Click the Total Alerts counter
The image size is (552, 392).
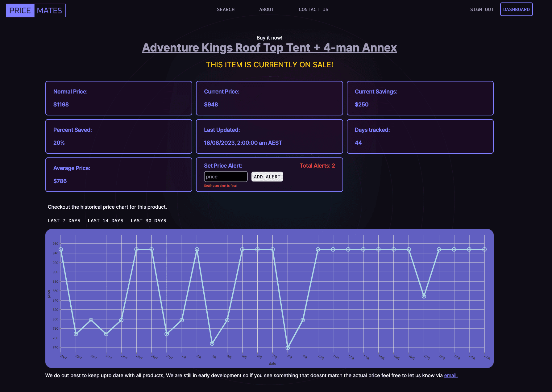(x=317, y=165)
